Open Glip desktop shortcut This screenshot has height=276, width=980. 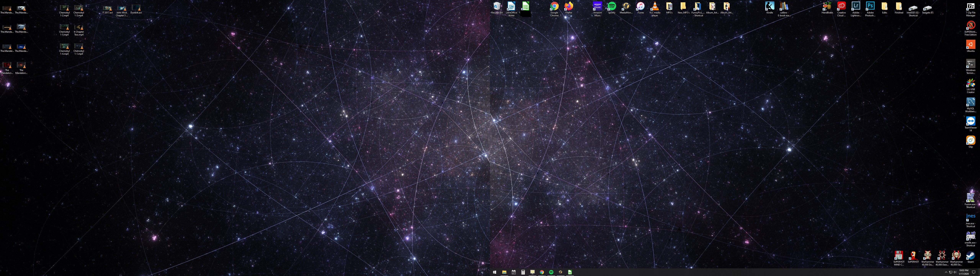coord(970,142)
